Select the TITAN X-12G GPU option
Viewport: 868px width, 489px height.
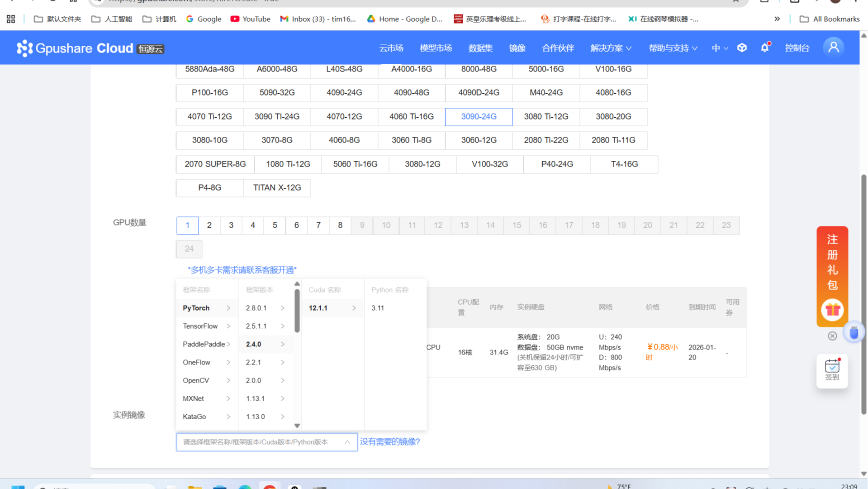pyautogui.click(x=277, y=187)
